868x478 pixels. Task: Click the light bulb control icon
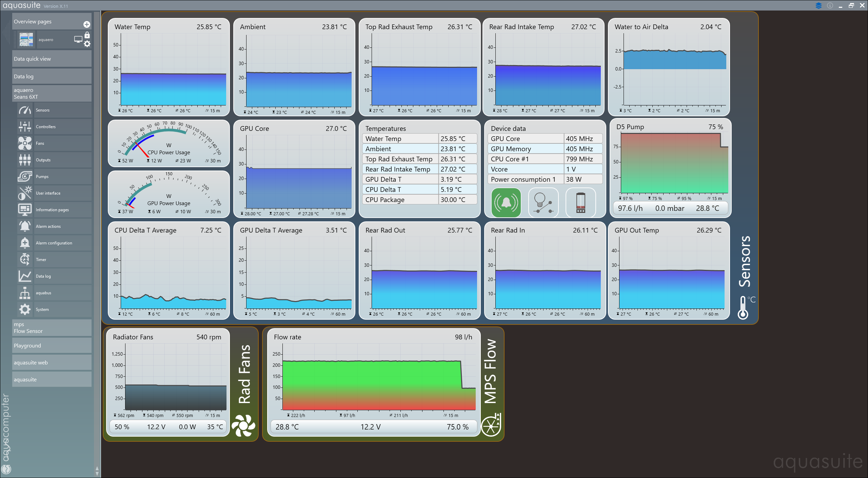[x=543, y=203]
